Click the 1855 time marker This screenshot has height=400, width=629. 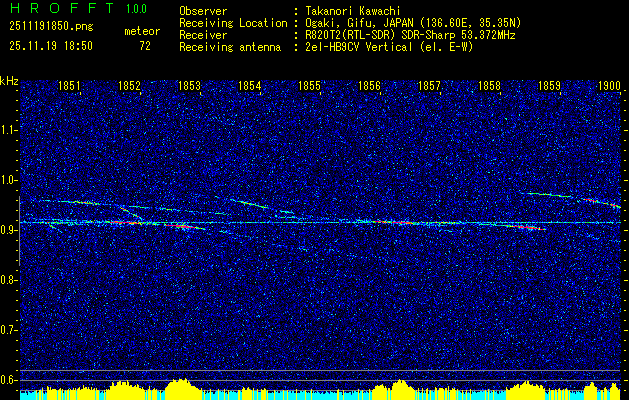point(310,85)
